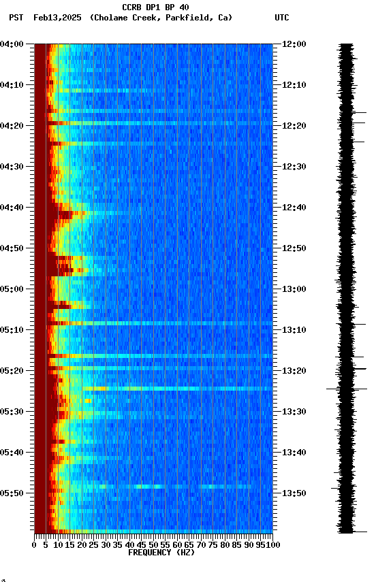376x588 pixels.
Task: Select location text Cholame Creek, Parkfield, Ca
Action: point(161,18)
